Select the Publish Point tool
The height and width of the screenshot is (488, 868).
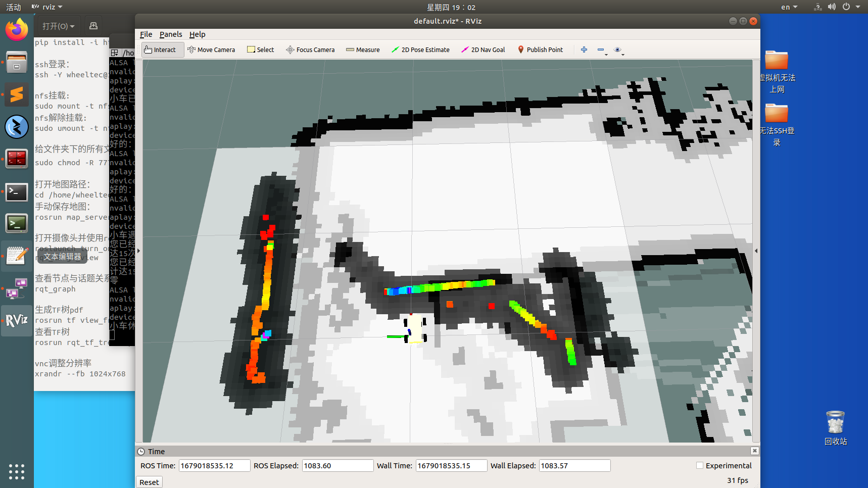click(x=540, y=50)
